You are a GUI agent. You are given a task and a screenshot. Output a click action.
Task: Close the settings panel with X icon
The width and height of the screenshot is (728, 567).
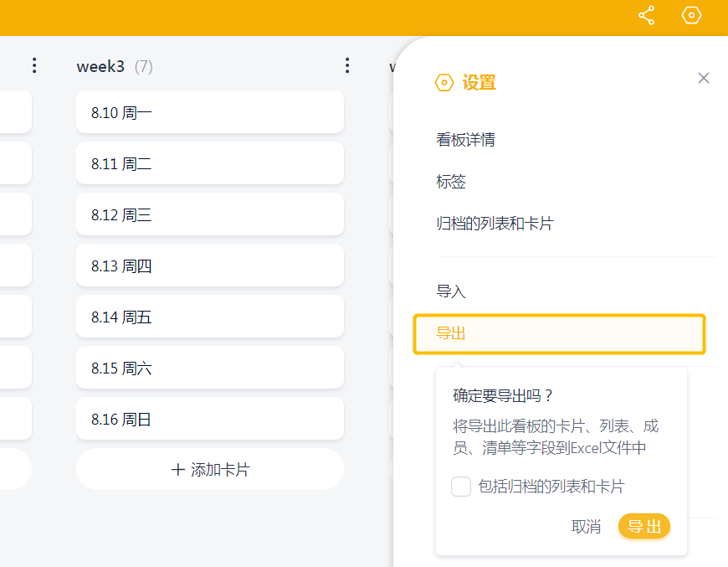704,78
